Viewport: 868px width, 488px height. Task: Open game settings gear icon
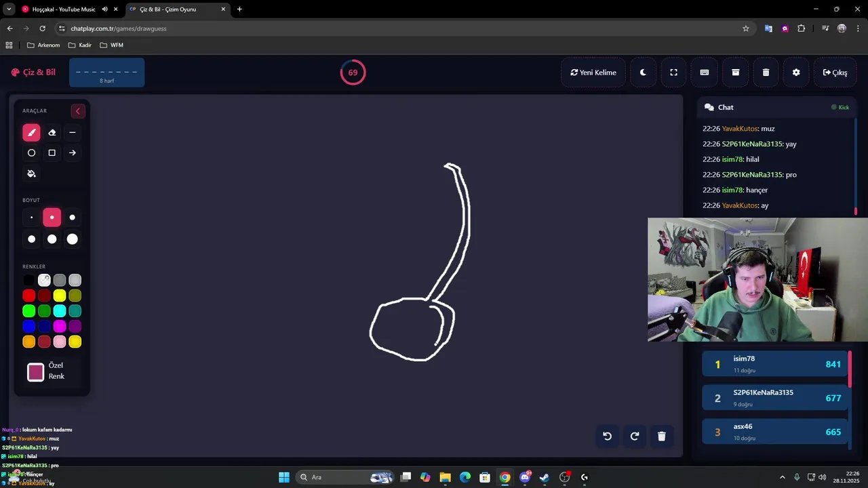tap(796, 73)
